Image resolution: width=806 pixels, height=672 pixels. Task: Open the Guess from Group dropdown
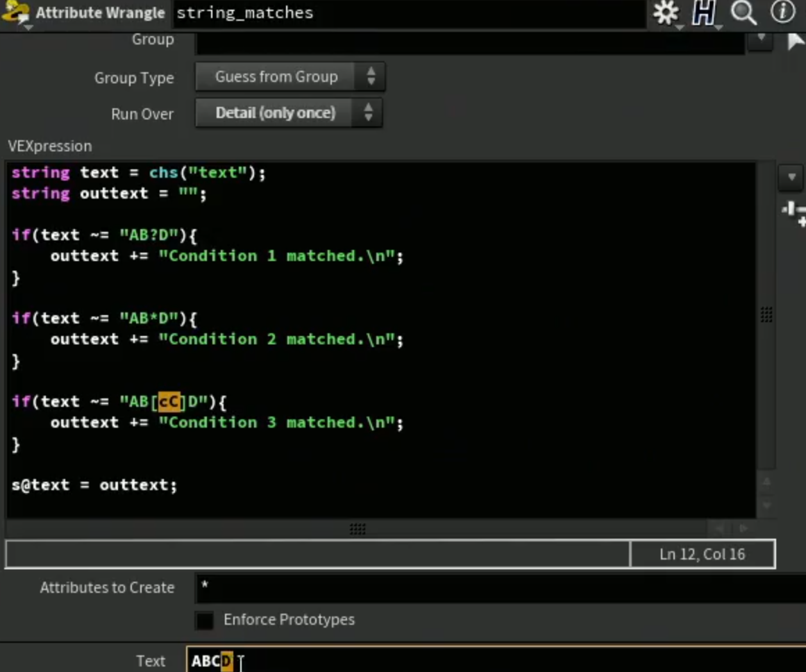coord(290,77)
